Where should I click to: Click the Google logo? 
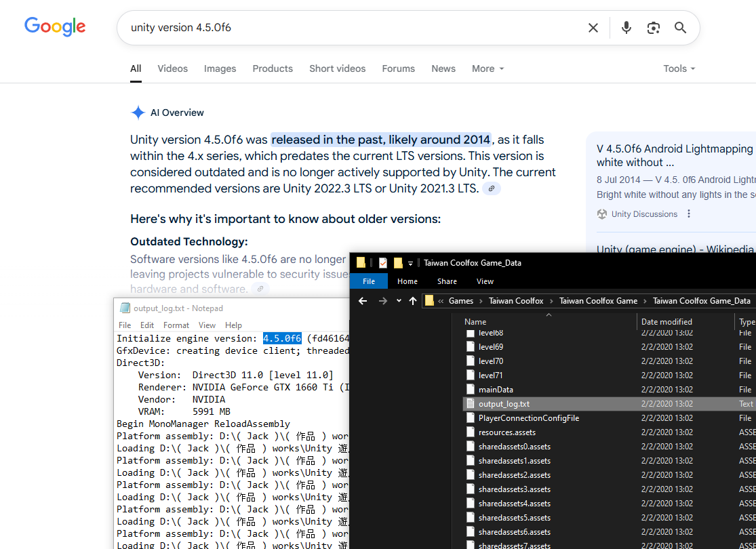coord(55,27)
